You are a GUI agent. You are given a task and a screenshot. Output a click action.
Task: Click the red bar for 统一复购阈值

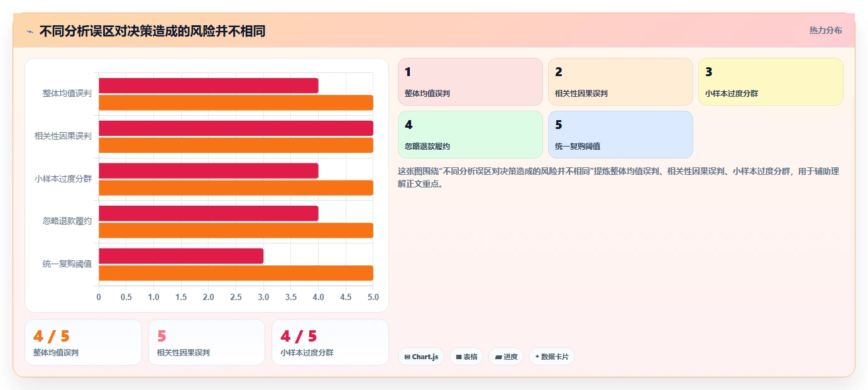click(181, 256)
